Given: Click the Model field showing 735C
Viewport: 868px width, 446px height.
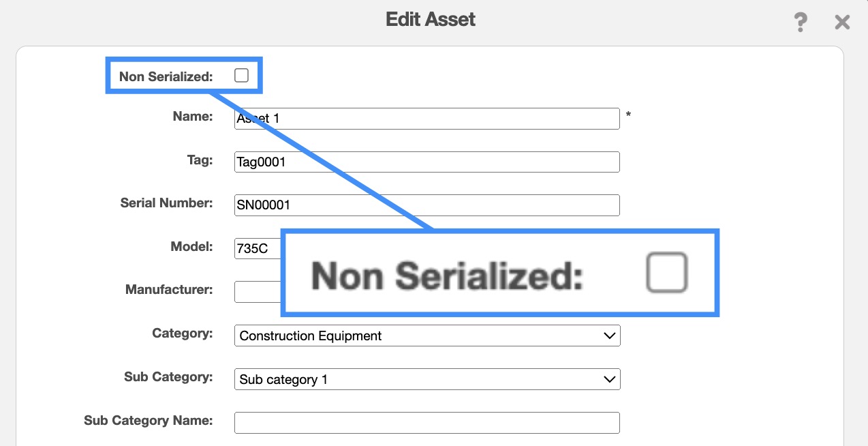Looking at the screenshot, I should coord(258,249).
